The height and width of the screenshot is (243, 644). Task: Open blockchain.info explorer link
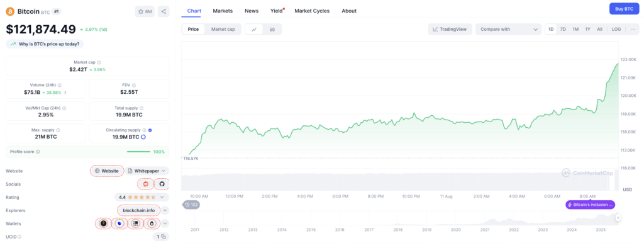click(x=139, y=210)
